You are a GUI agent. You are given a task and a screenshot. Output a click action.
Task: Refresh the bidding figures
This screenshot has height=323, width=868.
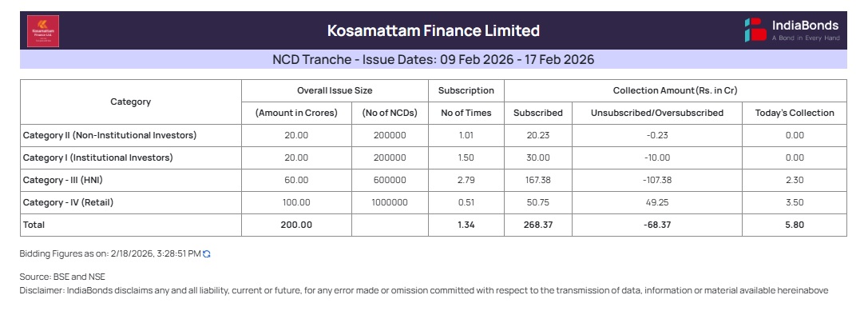pos(207,253)
